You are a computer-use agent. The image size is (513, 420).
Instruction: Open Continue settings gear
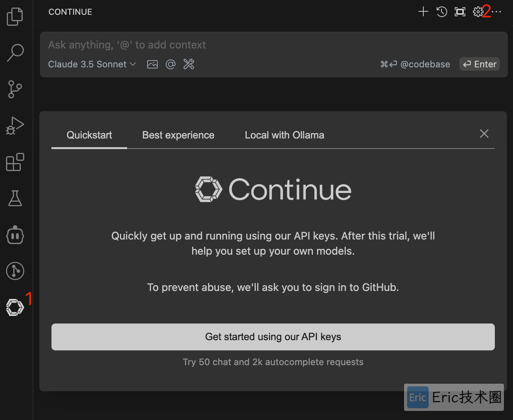[x=478, y=12]
